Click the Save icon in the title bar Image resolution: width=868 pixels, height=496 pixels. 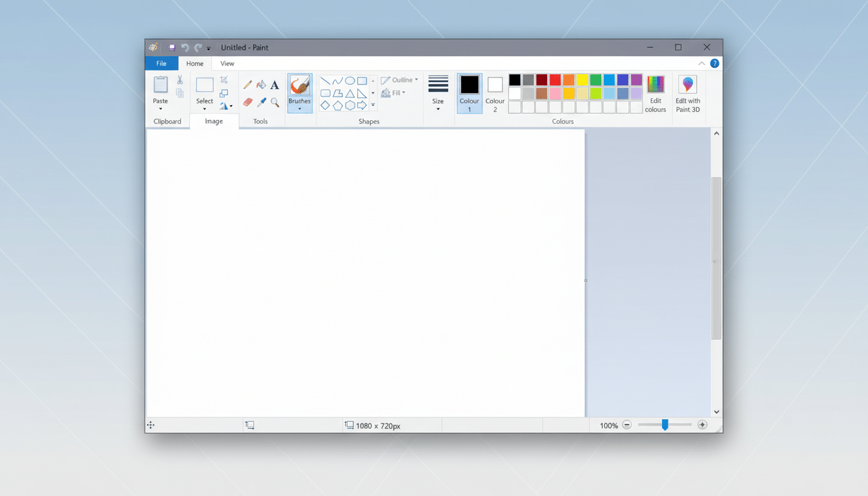coord(171,47)
